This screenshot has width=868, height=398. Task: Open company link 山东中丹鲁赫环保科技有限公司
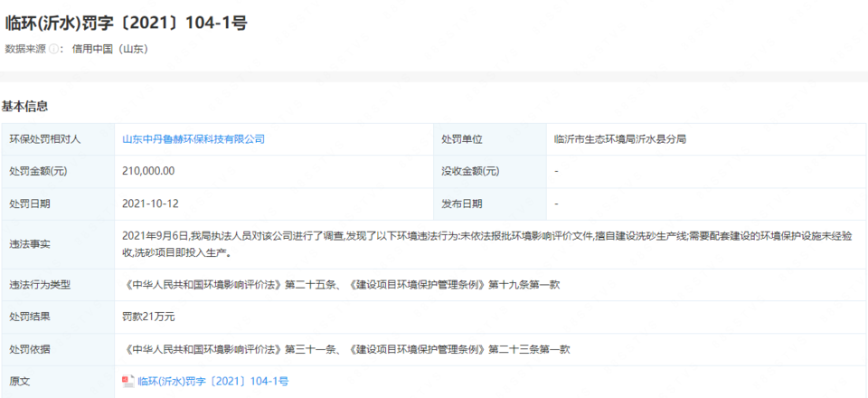193,139
